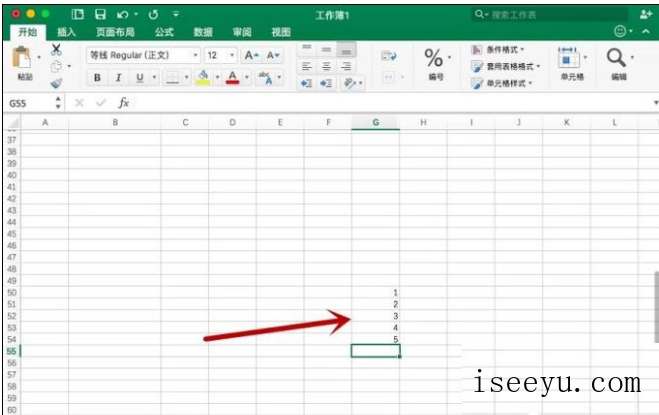Click the share person-plus icon
Viewport: 659px width, 415px height.
646,15
